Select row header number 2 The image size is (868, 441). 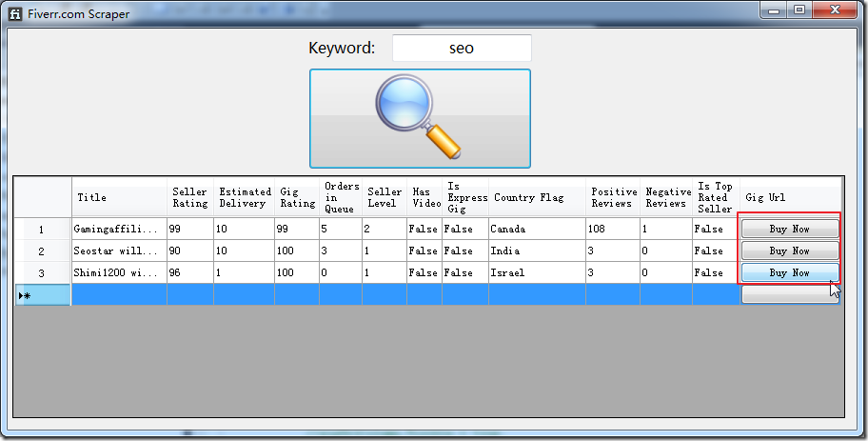point(42,251)
